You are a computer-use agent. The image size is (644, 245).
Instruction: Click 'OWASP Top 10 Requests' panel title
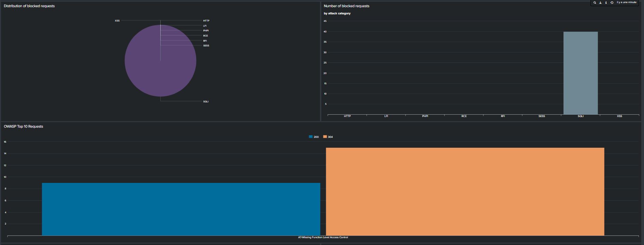(x=24, y=127)
